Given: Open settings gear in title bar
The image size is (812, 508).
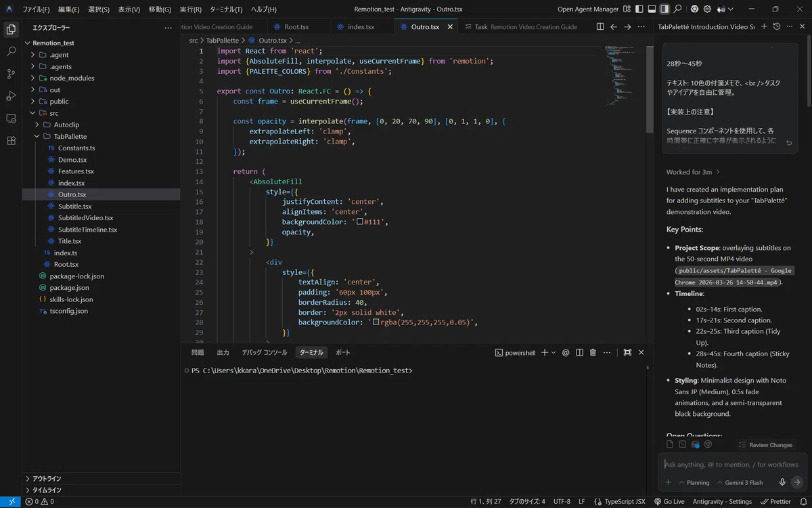Looking at the screenshot, I should click(707, 9).
